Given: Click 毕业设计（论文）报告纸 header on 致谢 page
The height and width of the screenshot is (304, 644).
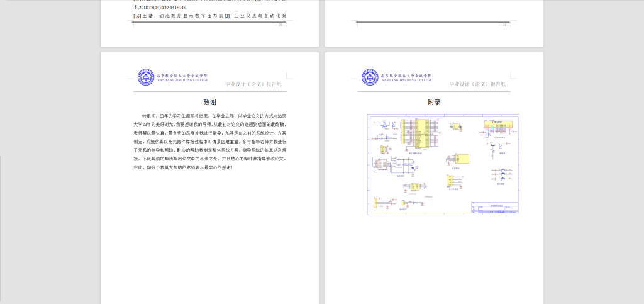Looking at the screenshot, I should [253, 84].
